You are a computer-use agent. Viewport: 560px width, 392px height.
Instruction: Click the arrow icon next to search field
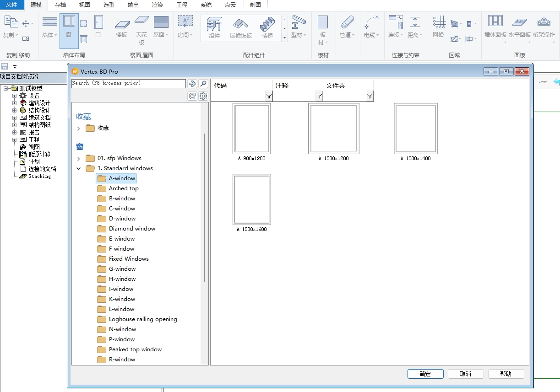[192, 84]
